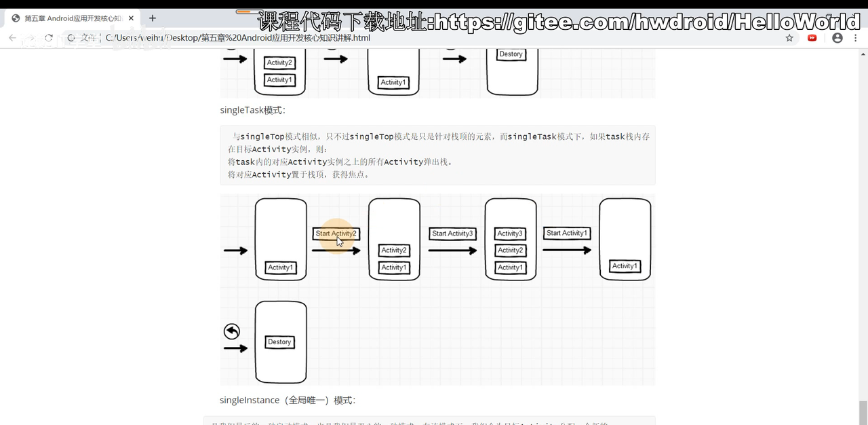Click the globe favicon on the browser tab
Viewport: 868px width, 425px height.
(15, 18)
